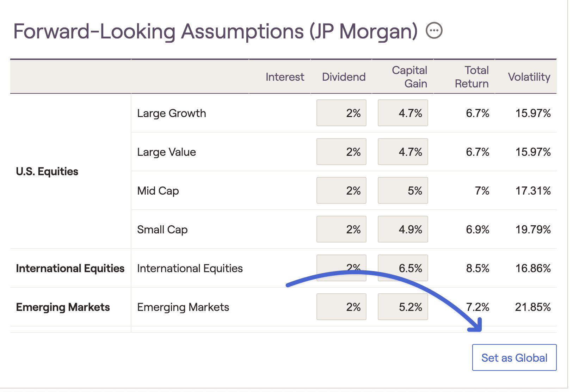Screen dimensions: 573x392
Task: Click the Interest column header
Action: 285,77
